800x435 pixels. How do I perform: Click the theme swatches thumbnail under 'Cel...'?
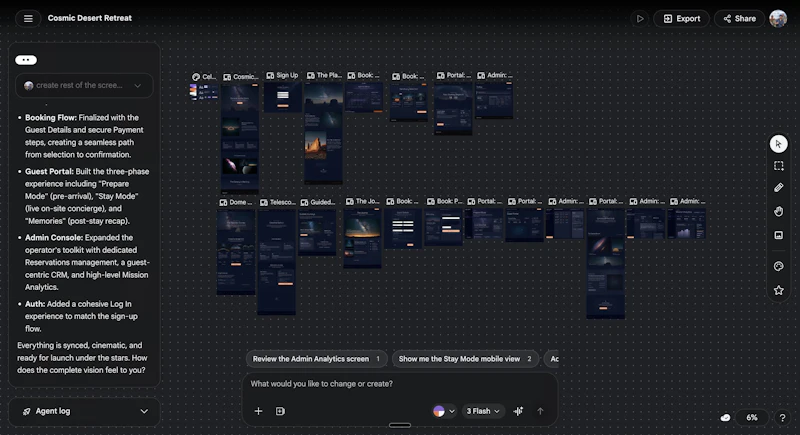(x=204, y=92)
